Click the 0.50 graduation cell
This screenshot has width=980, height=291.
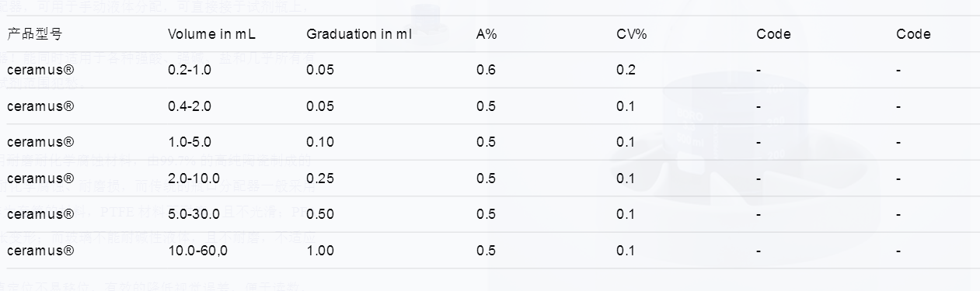coord(319,214)
